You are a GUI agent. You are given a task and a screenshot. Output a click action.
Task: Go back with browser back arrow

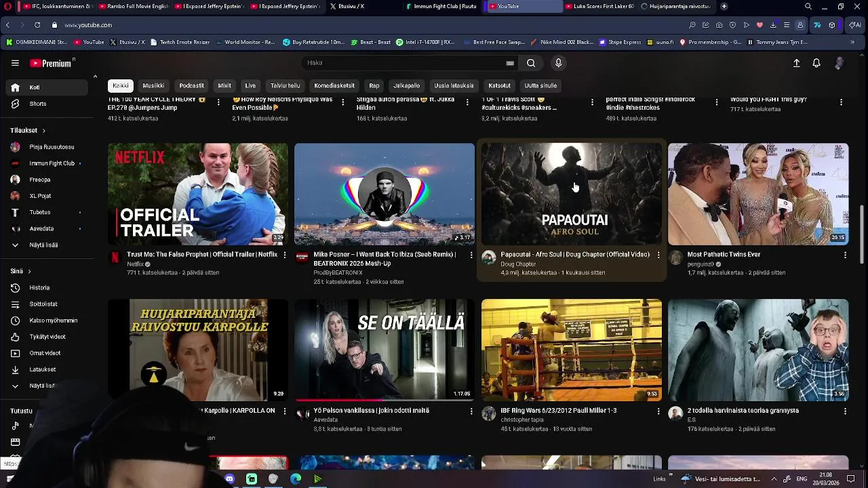[x=7, y=25]
